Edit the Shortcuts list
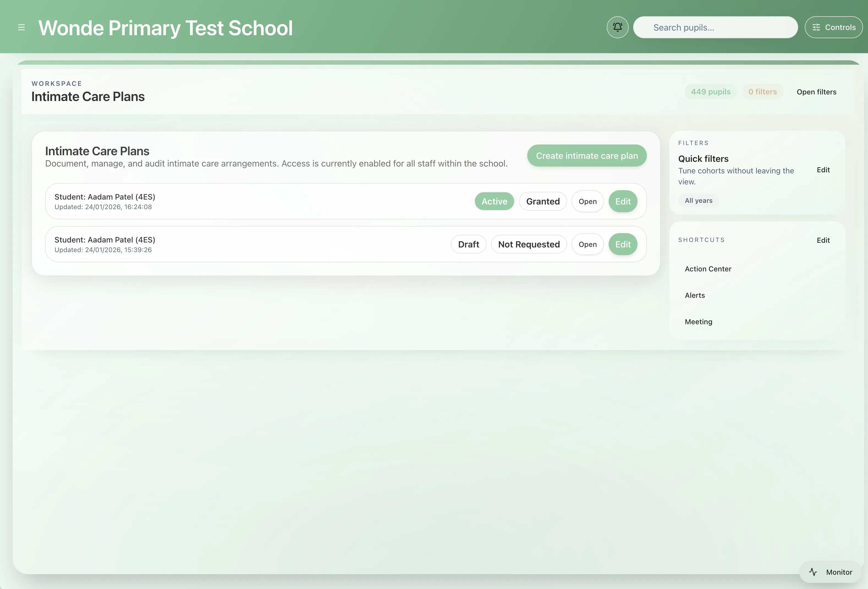 click(x=823, y=240)
